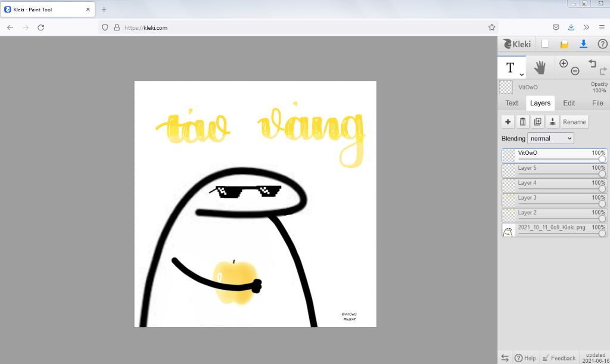Open Pocket save icon
This screenshot has height=364, width=610.
click(556, 27)
